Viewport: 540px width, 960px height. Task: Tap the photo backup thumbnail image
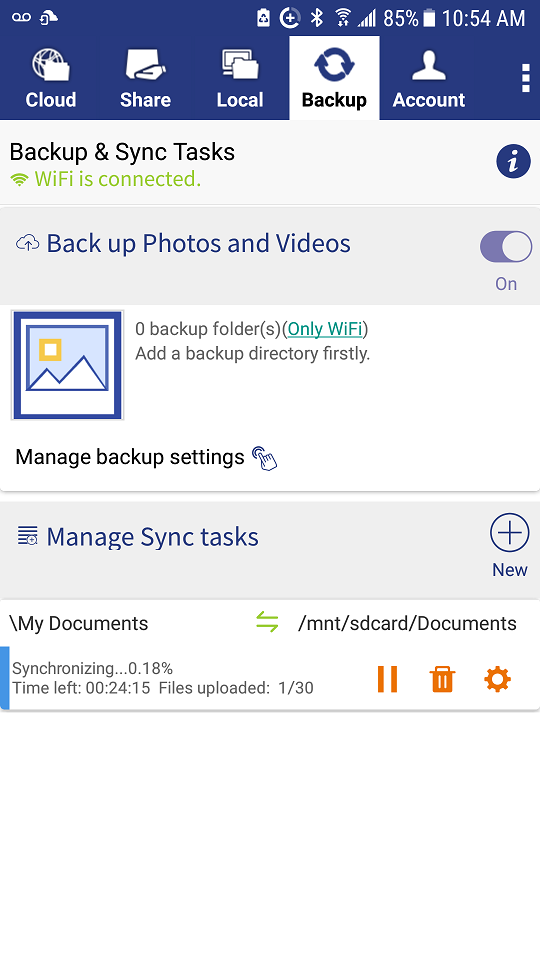click(67, 365)
